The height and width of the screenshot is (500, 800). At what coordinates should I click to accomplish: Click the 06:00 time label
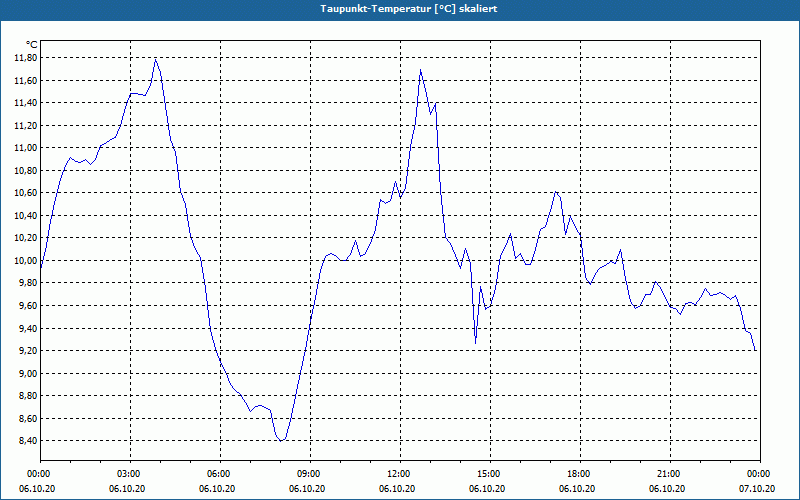[220, 474]
